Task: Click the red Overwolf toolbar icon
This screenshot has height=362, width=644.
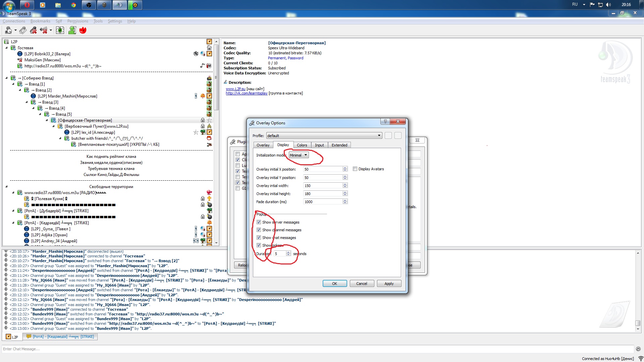Action: [83, 31]
